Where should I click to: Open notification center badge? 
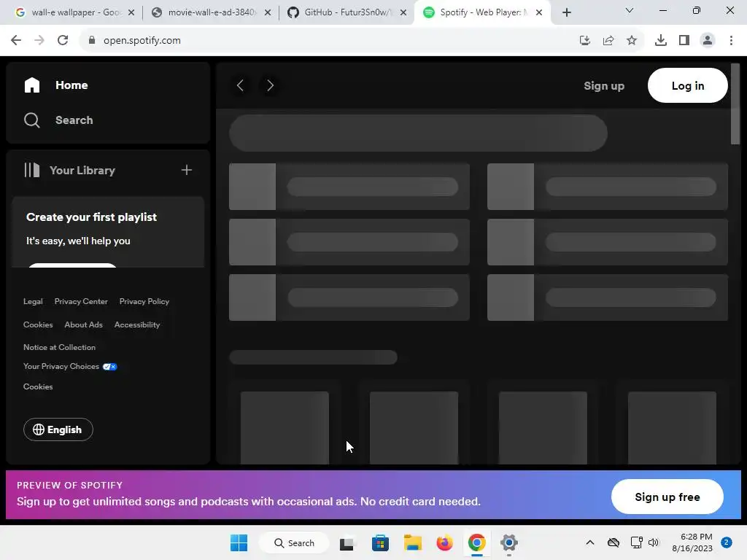point(727,542)
